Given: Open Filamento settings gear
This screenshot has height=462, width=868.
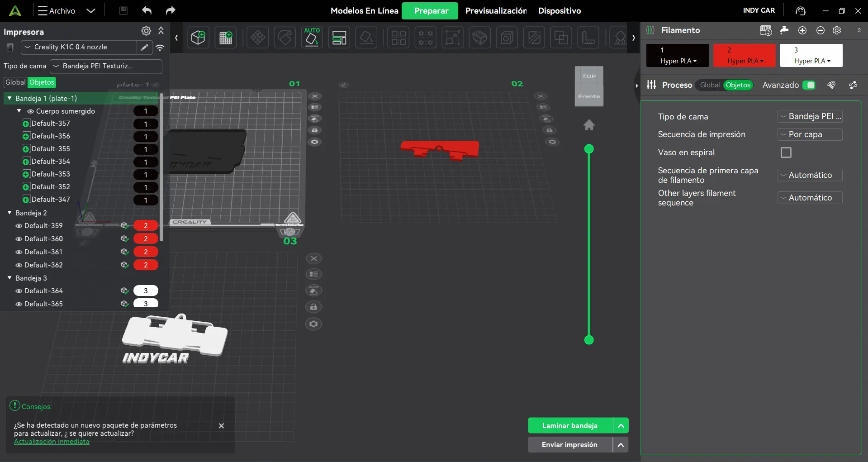Looking at the screenshot, I should [x=837, y=30].
